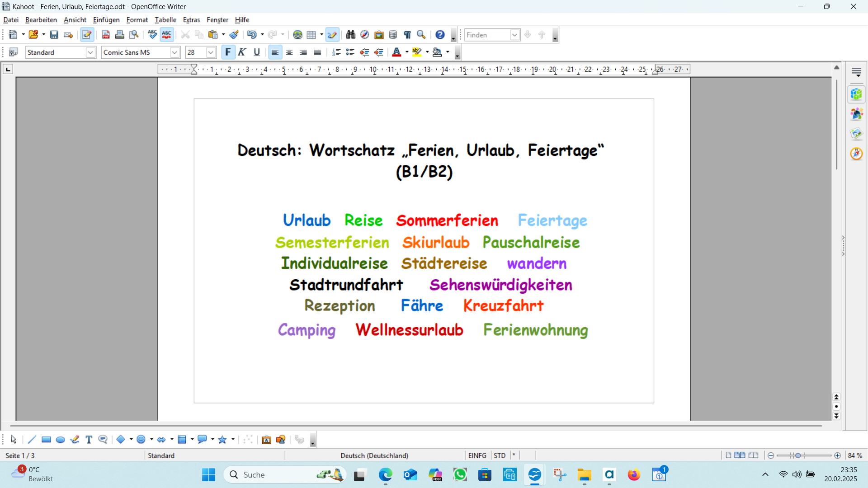868x488 pixels.
Task: Click the Deutsch (Deutschland) language status
Action: pos(374,455)
